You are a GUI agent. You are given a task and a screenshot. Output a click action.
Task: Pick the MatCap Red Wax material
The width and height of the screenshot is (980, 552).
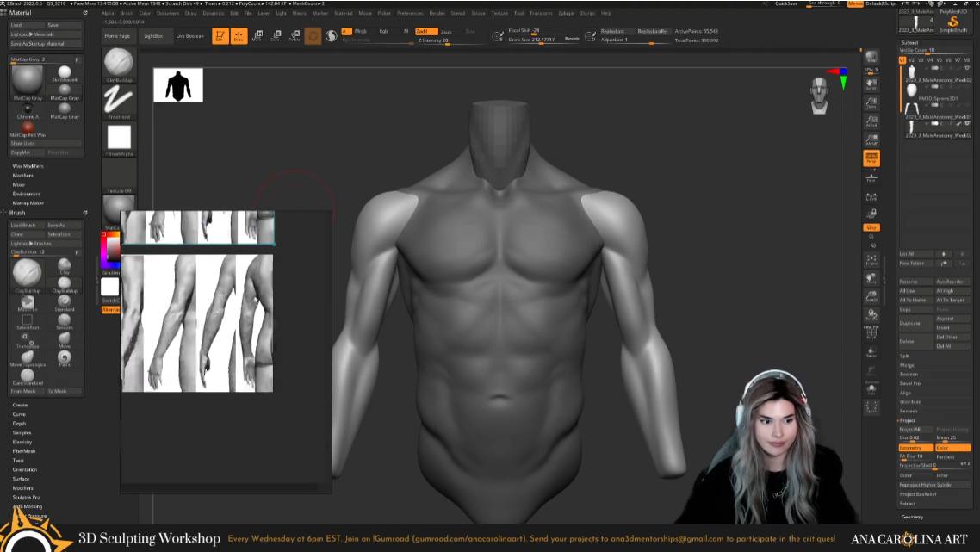click(x=28, y=129)
